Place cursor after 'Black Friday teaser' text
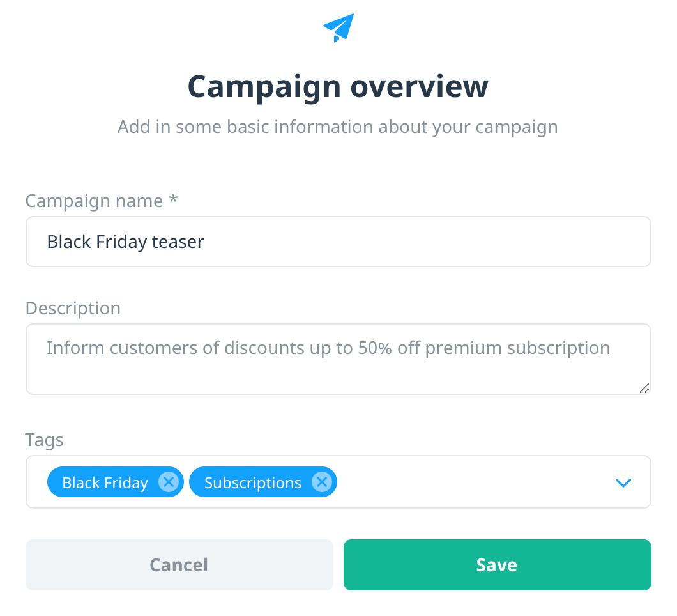The width and height of the screenshot is (677, 616). [x=206, y=242]
